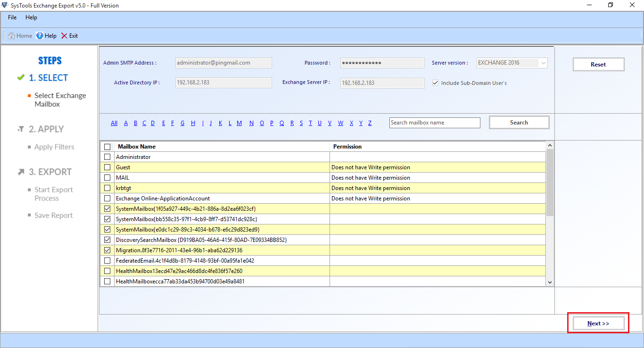This screenshot has width=644, height=348.
Task: Click the green checkmark beside 1. SELECT
Action: [20, 78]
